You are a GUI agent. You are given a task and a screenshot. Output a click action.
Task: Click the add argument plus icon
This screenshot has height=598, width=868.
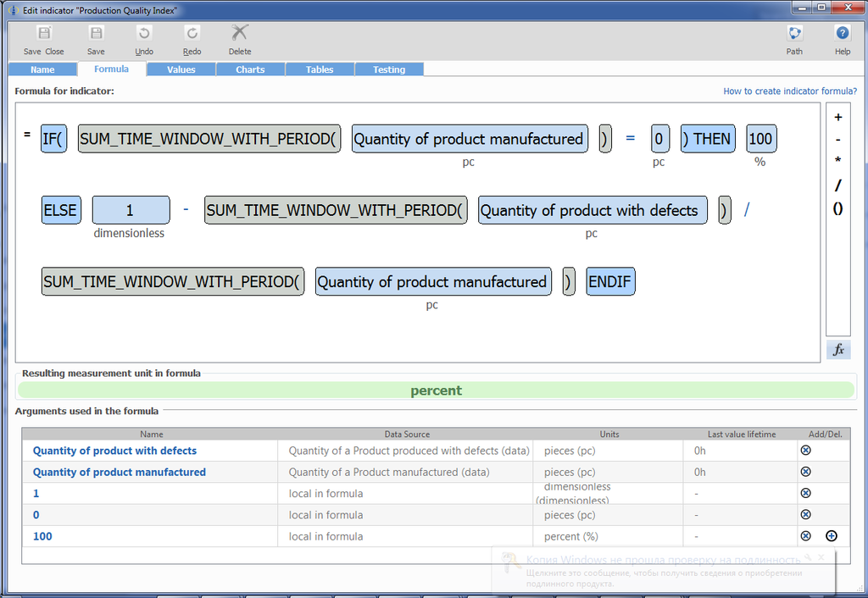(x=831, y=535)
